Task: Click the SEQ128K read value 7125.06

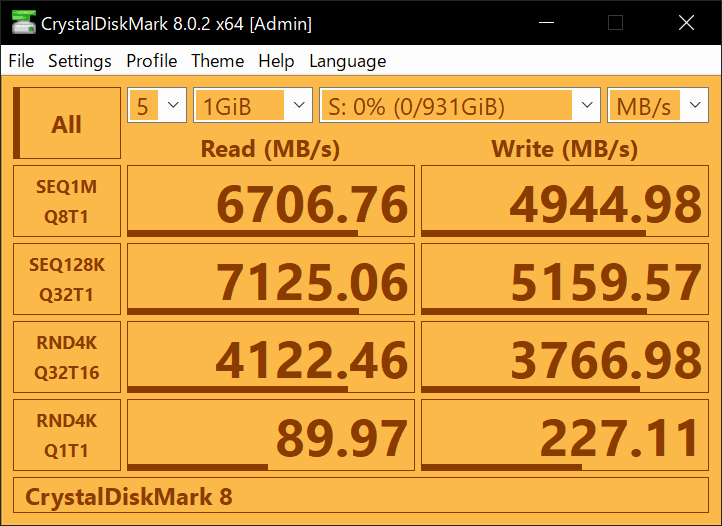Action: 271,279
